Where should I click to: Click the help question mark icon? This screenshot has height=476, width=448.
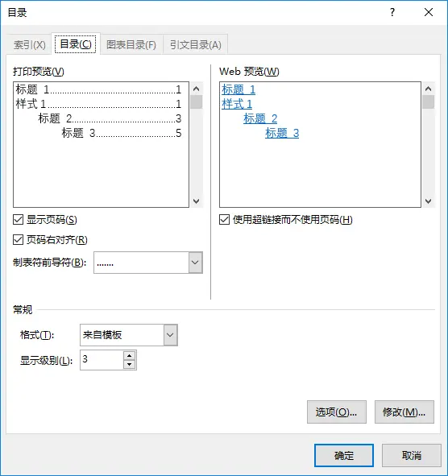point(392,12)
